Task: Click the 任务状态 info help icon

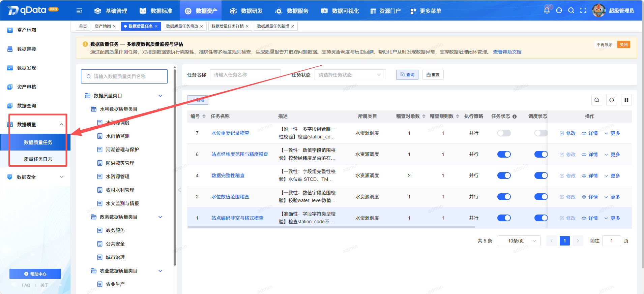Action: pyautogui.click(x=515, y=117)
